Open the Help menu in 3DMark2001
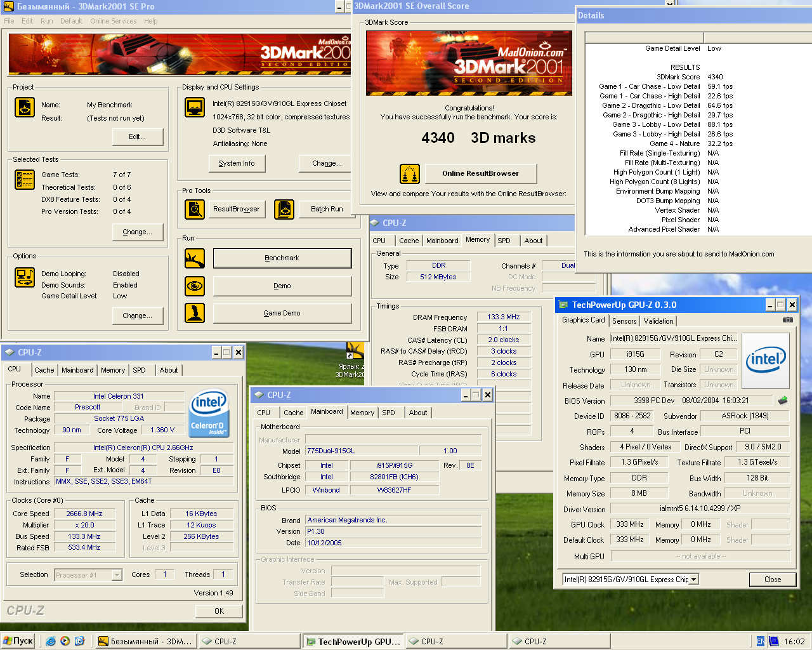 pos(150,21)
